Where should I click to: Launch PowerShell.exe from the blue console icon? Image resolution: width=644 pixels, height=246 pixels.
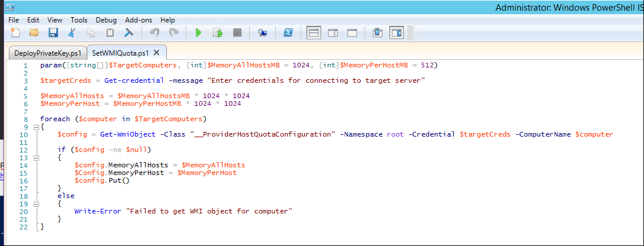click(288, 33)
